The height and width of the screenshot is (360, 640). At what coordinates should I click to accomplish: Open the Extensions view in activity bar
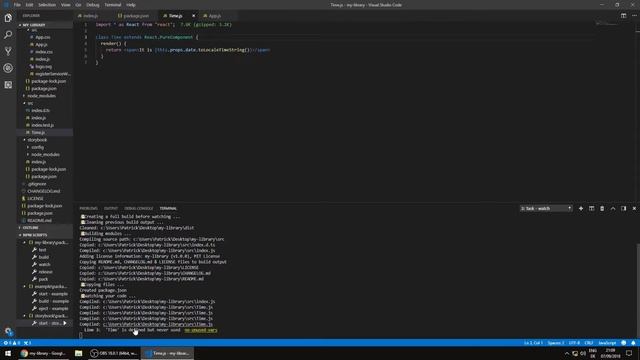tap(8, 85)
